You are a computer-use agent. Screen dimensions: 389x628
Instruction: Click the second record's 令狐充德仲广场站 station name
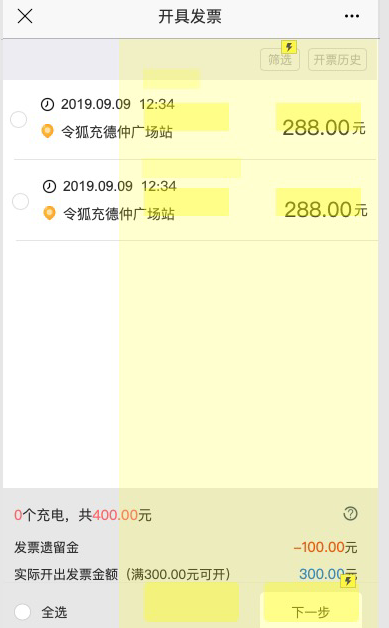(119, 213)
